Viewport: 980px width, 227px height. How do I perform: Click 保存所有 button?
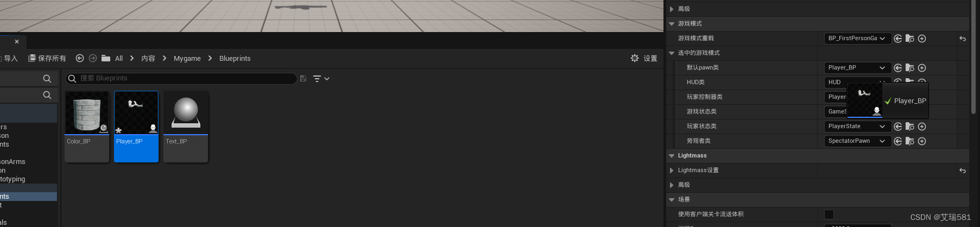(x=47, y=58)
